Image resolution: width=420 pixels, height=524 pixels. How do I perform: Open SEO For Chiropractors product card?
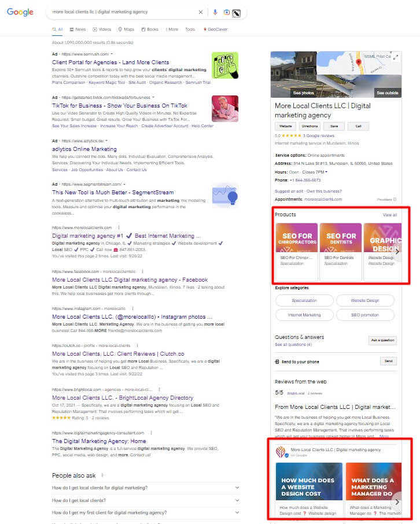[297, 252]
